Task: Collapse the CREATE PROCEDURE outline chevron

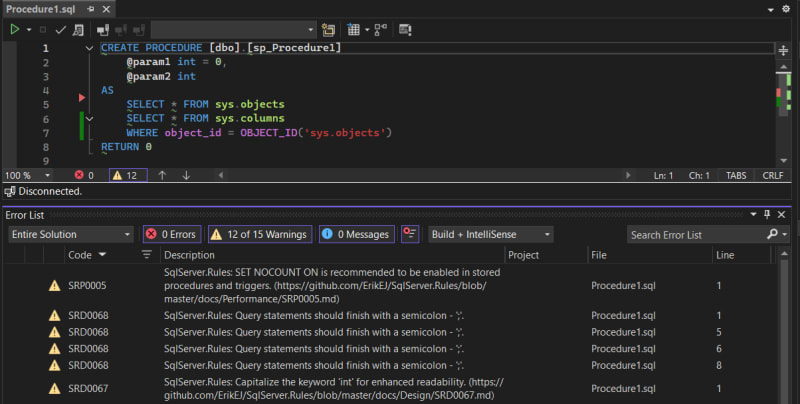Action: pyautogui.click(x=89, y=48)
